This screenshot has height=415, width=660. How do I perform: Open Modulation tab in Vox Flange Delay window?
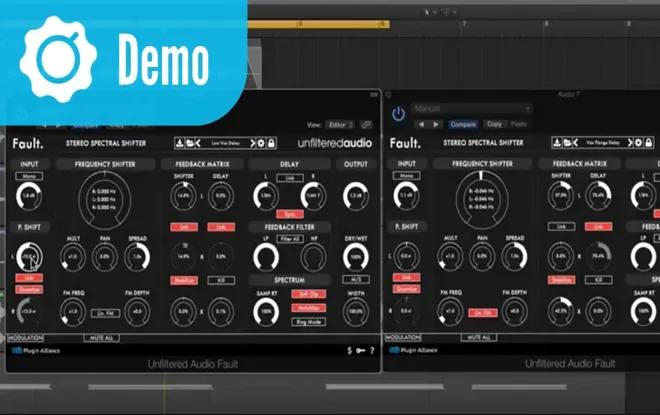pos(403,337)
